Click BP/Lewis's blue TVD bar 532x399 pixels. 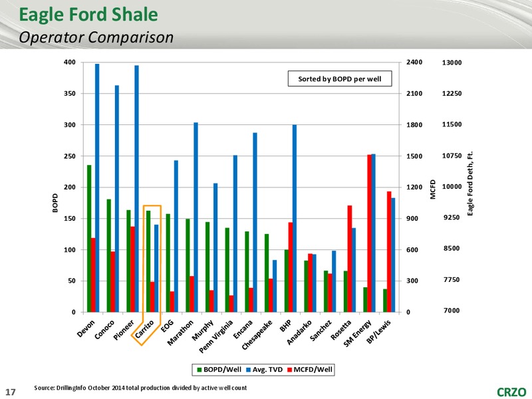tap(393, 255)
